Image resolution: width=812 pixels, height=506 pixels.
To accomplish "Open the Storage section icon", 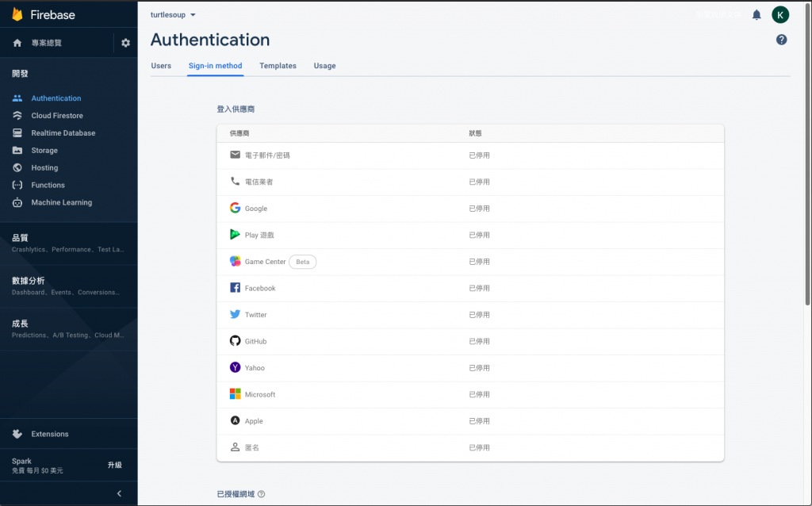I will click(17, 151).
